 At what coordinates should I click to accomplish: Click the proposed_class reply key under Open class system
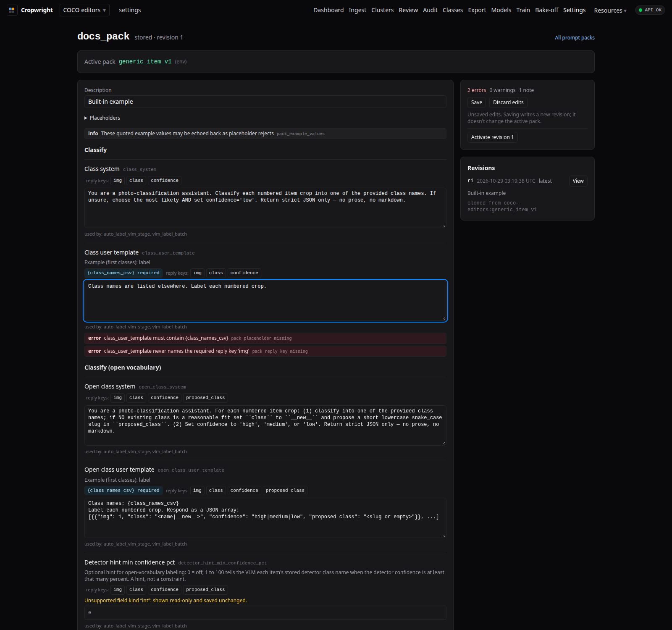[205, 398]
